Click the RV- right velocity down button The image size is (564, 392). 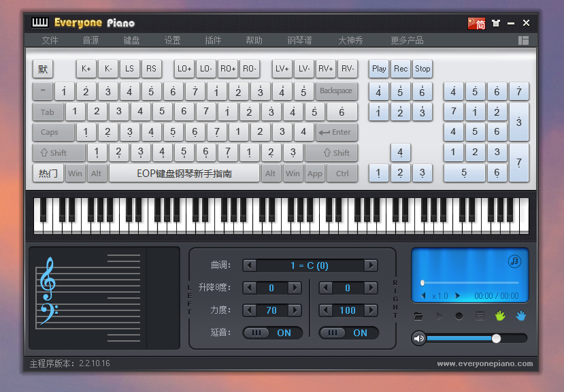(x=348, y=69)
